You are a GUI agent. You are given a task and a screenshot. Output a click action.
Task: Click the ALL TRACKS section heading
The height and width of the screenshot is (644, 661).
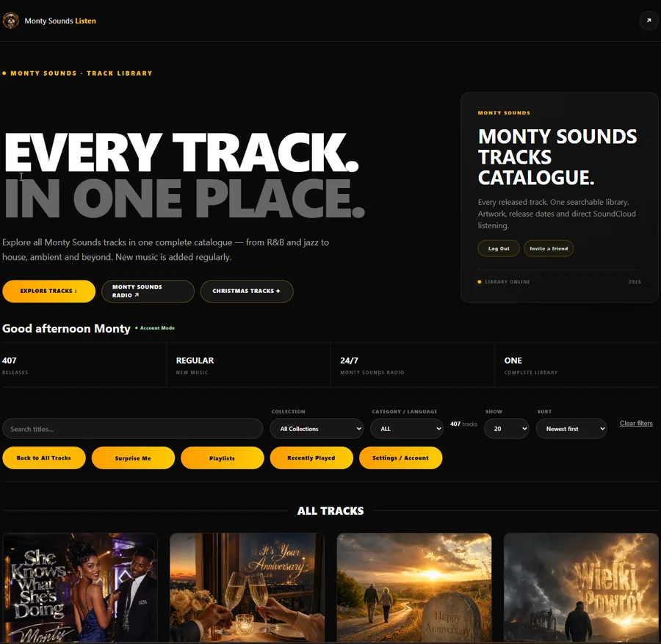[330, 511]
